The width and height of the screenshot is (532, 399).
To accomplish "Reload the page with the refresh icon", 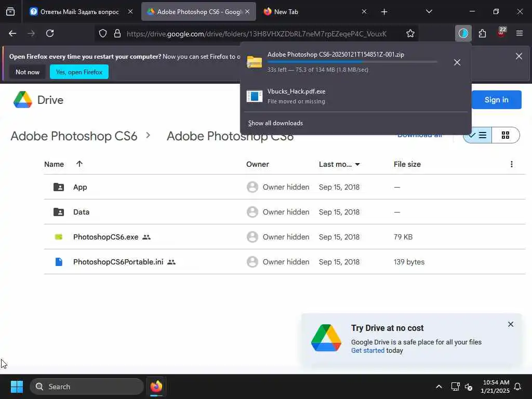I will pyautogui.click(x=50, y=33).
